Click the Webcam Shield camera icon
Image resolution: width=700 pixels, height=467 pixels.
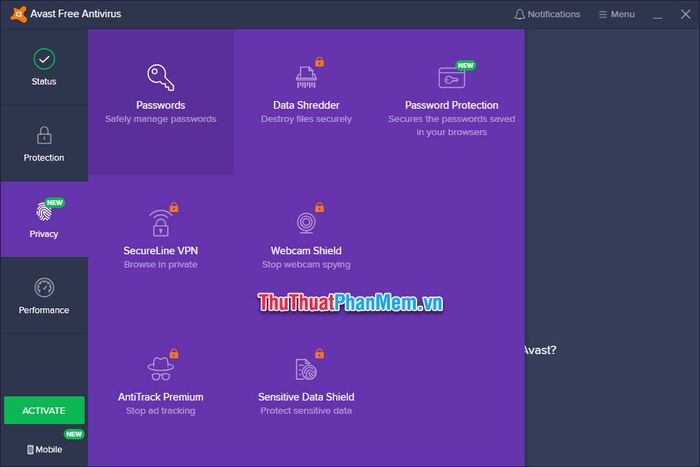[306, 223]
